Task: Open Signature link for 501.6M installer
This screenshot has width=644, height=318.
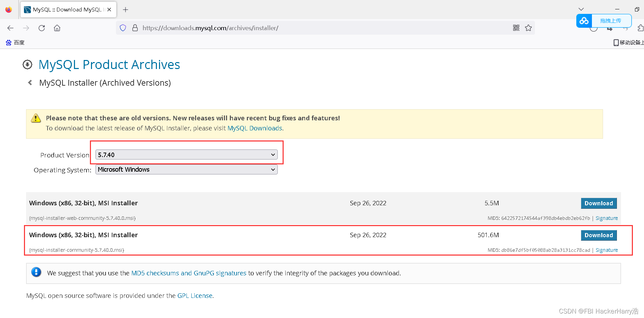Action: 607,250
